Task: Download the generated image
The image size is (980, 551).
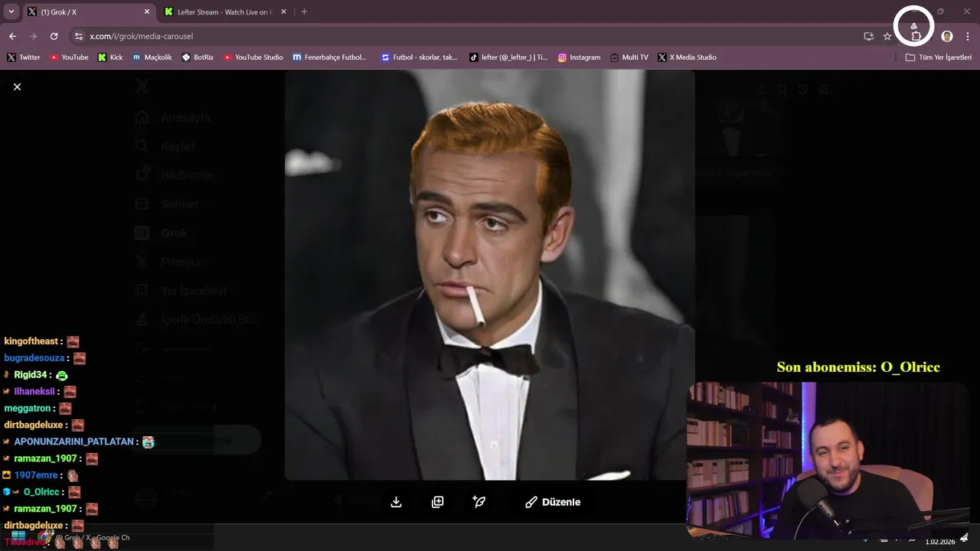Action: (x=396, y=502)
